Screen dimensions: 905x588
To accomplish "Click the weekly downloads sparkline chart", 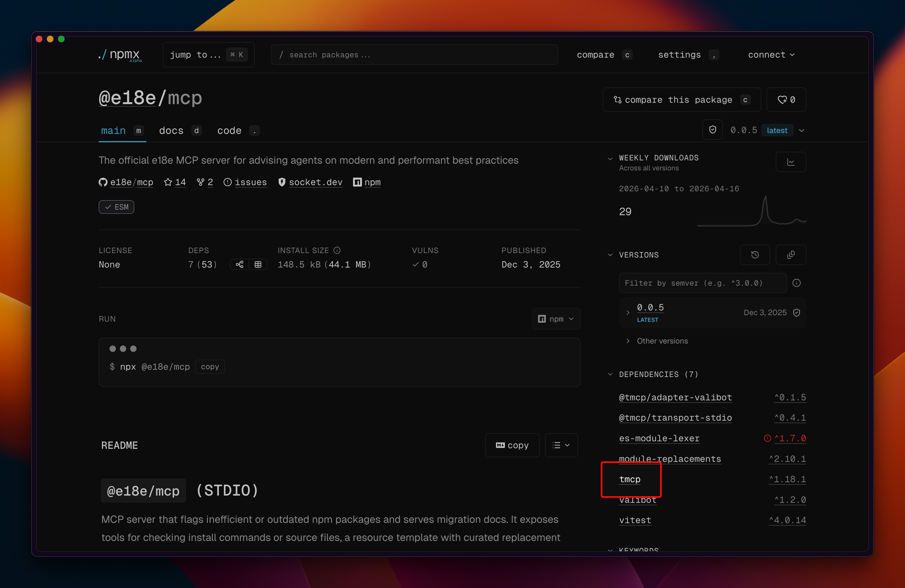I will coord(752,211).
